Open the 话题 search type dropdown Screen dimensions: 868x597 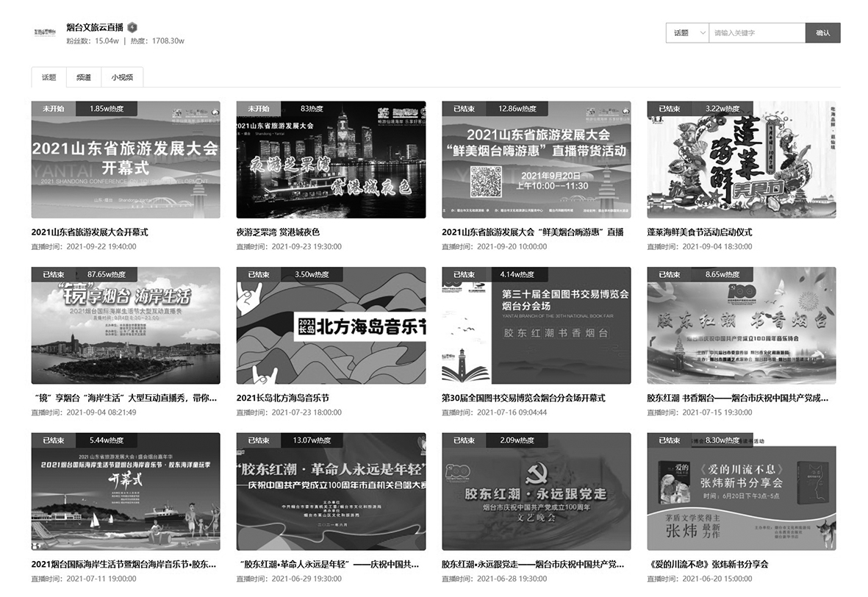tap(687, 33)
